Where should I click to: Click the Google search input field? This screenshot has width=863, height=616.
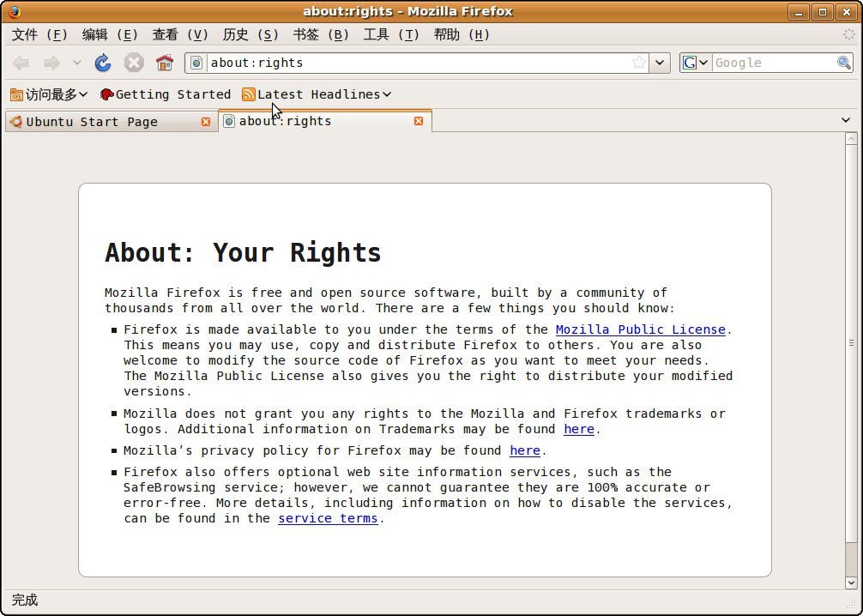(x=775, y=63)
